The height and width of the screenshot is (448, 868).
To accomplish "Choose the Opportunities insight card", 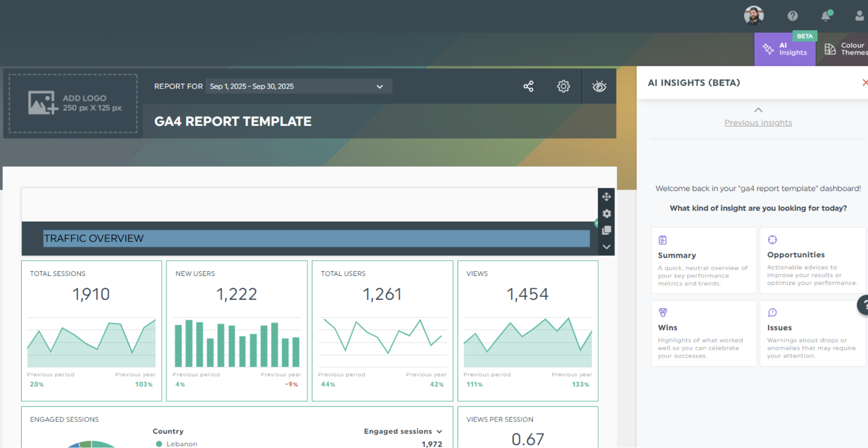I will [812, 260].
